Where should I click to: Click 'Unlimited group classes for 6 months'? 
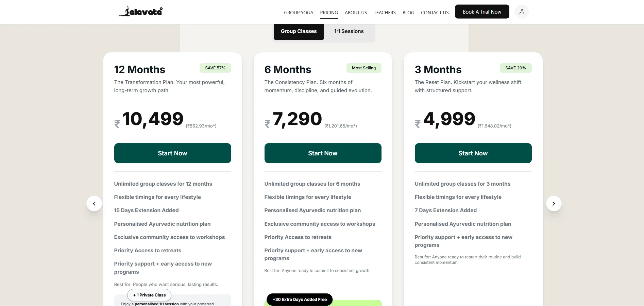[312, 184]
